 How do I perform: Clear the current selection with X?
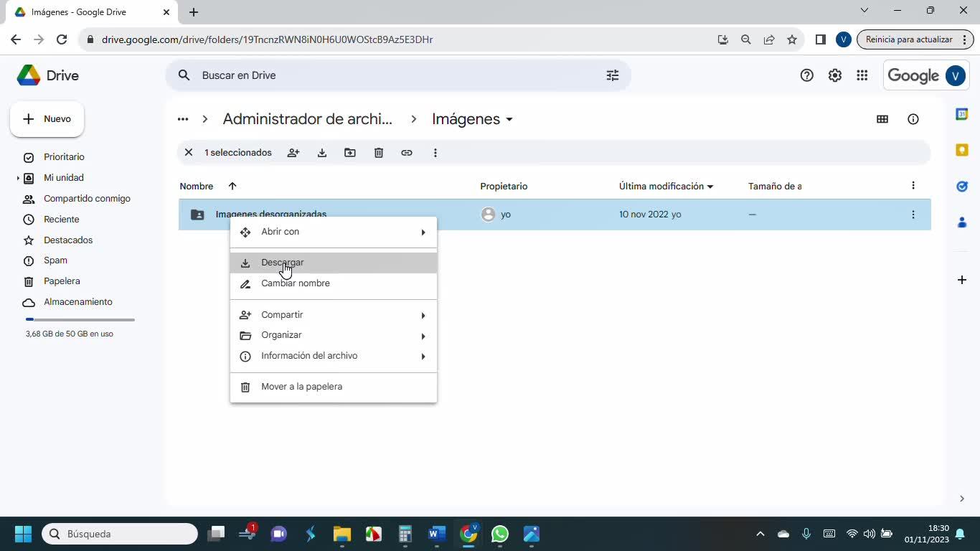(x=189, y=153)
